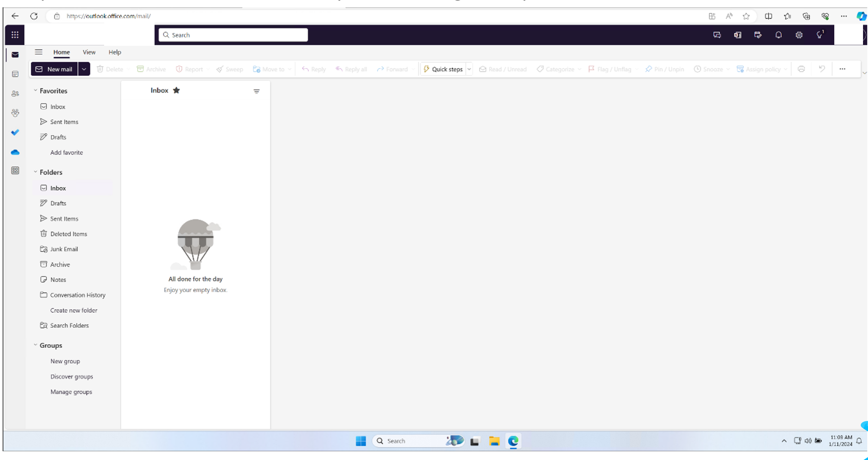Open the notifications bell icon
868x460 pixels.
pyautogui.click(x=778, y=35)
